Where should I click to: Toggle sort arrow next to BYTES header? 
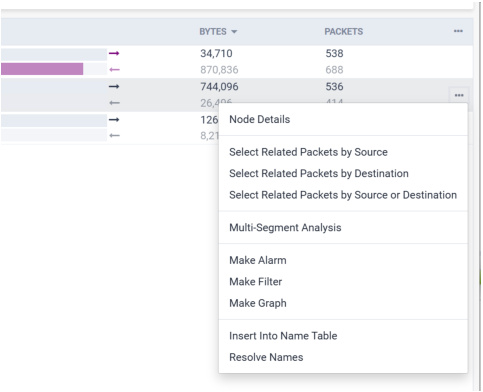coord(234,32)
